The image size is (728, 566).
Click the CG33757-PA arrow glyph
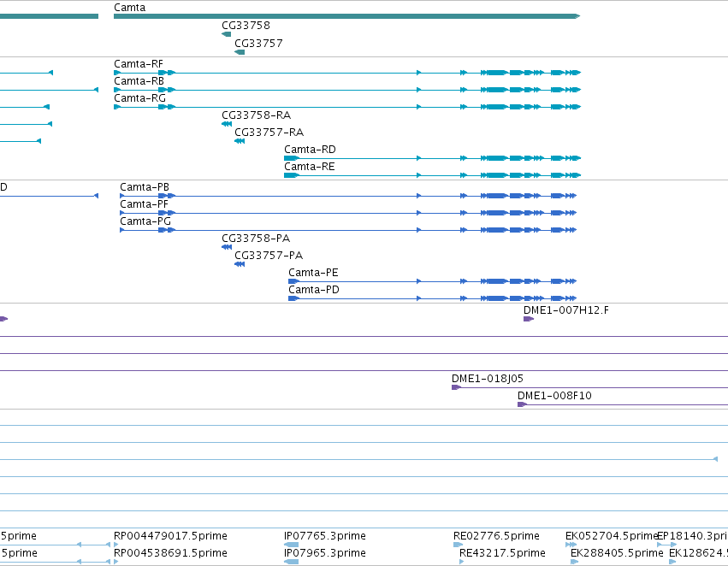click(x=240, y=264)
